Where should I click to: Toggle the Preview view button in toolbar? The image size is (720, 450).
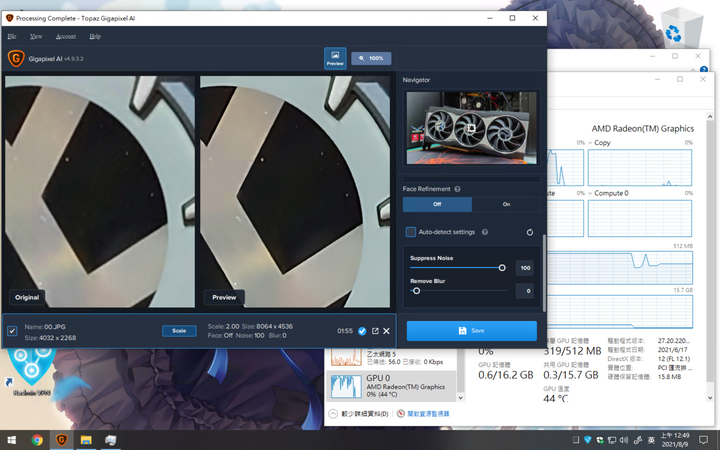(335, 58)
